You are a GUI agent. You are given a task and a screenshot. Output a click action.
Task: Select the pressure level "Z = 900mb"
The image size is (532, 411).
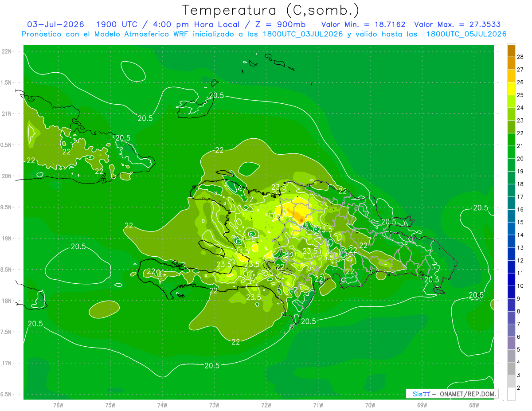point(280,24)
